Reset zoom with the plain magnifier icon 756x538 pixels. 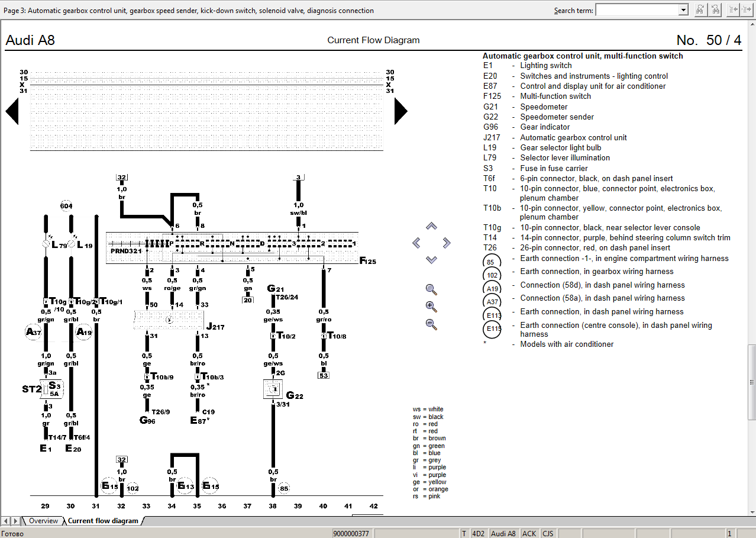[431, 289]
